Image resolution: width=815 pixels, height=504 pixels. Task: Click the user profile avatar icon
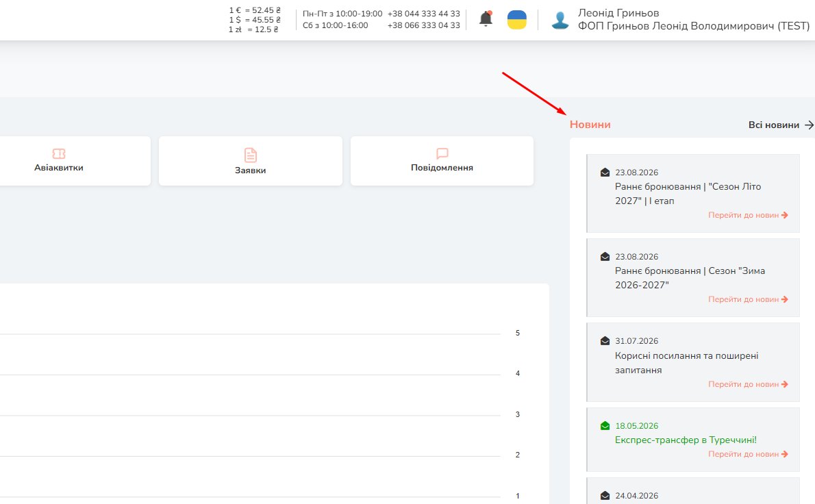point(560,20)
